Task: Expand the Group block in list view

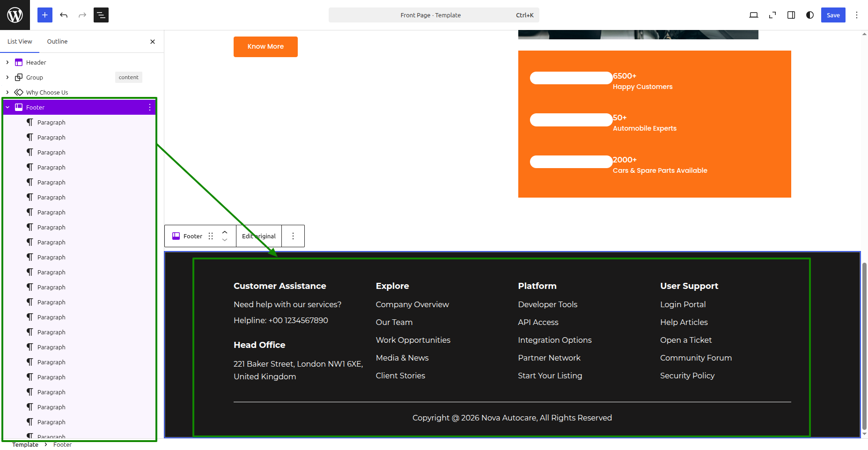Action: click(x=7, y=77)
